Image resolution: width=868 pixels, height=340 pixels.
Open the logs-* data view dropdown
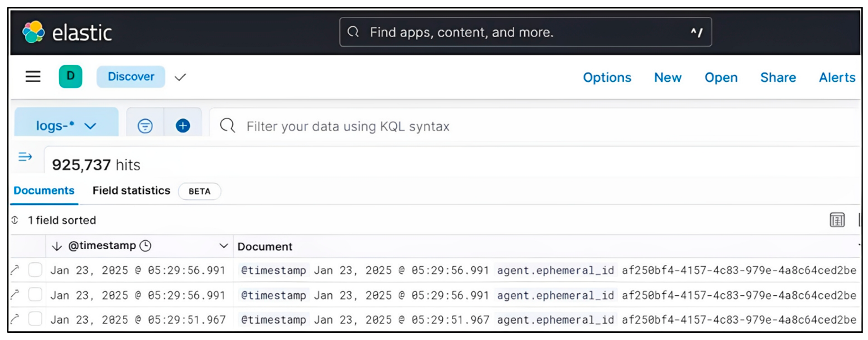(66, 126)
